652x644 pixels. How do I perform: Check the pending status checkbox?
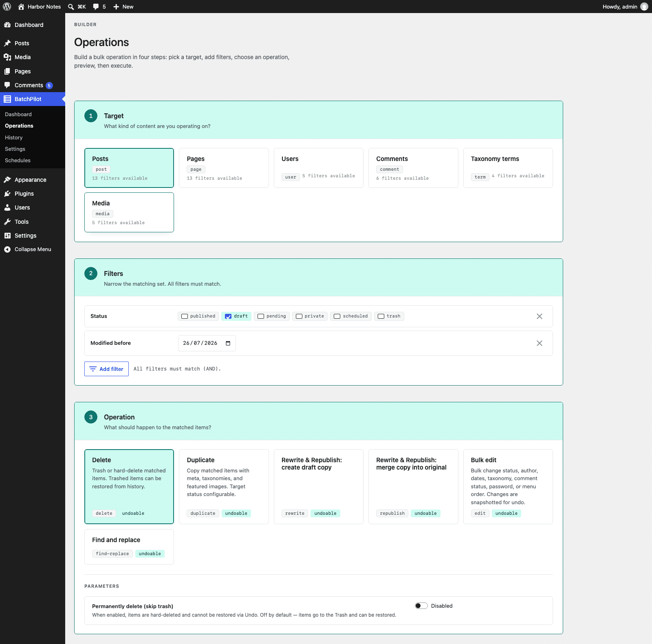261,316
